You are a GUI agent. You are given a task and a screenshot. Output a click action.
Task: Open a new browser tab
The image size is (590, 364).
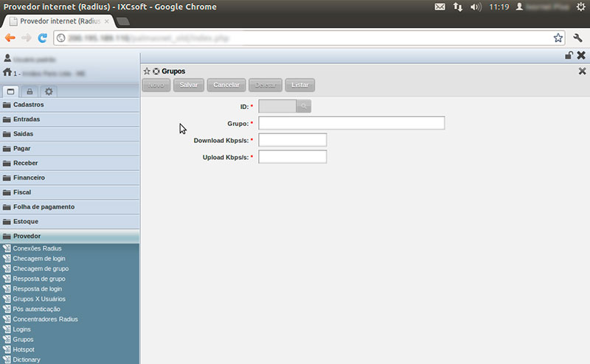(123, 21)
